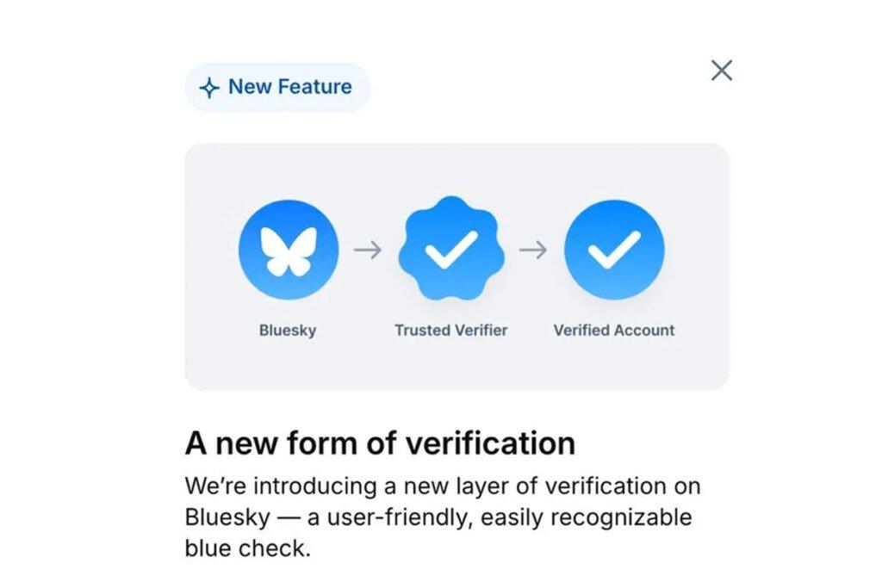Click the arrow pointing to Verified Account
The width and height of the screenshot is (882, 588).
coord(534,249)
